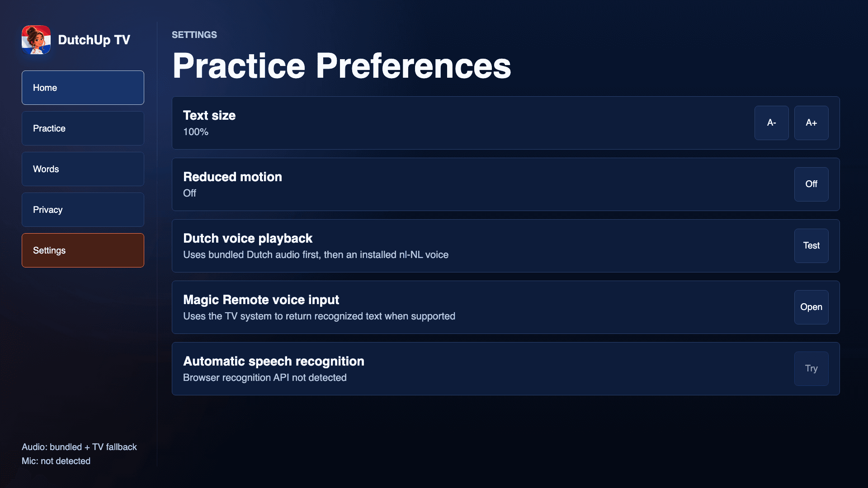Open the Words section
Screen dimensions: 868x488
click(83, 169)
